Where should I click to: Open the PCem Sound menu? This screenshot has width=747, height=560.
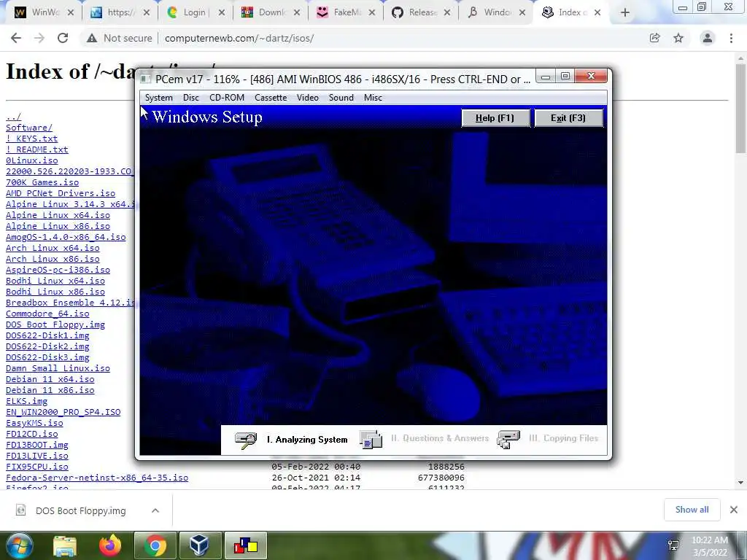(x=341, y=98)
